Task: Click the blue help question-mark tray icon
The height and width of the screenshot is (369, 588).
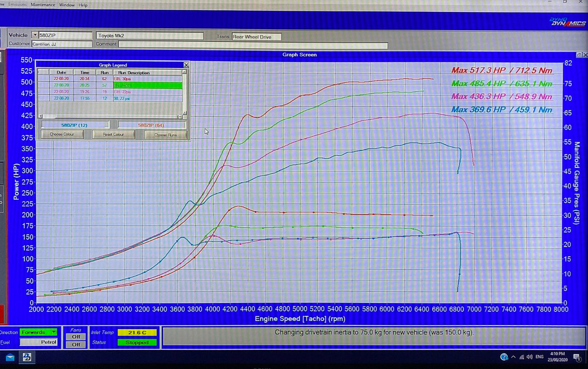Action: pyautogui.click(x=504, y=356)
